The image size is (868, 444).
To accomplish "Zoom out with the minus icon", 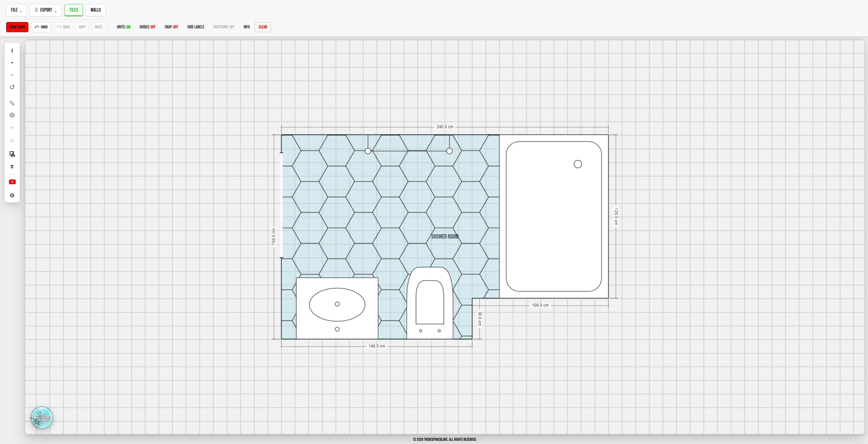I will 12,75.
